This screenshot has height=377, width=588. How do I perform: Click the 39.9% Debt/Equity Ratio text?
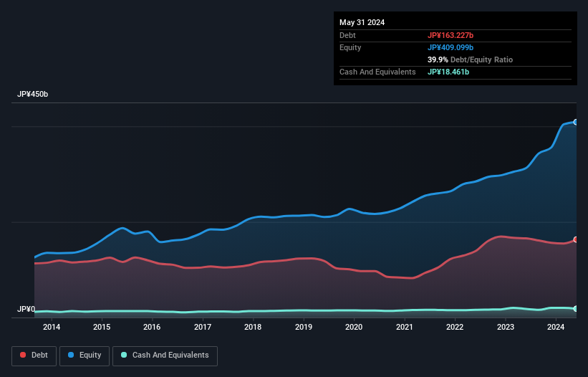click(470, 59)
